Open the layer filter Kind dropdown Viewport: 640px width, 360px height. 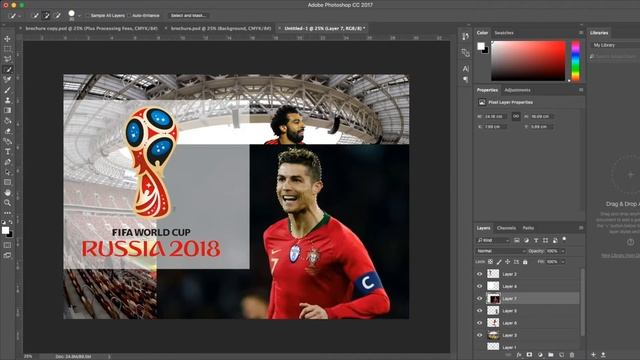pyautogui.click(x=493, y=240)
